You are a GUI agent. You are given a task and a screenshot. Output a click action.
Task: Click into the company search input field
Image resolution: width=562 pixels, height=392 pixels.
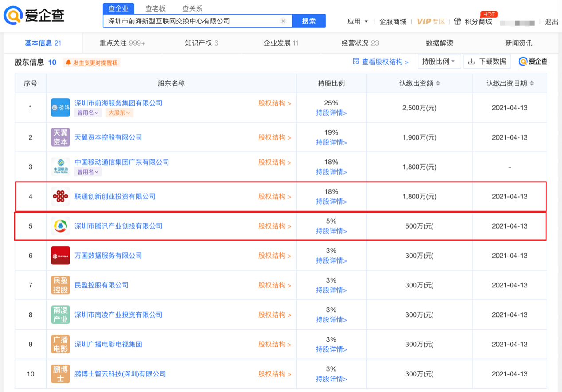pyautogui.click(x=191, y=21)
